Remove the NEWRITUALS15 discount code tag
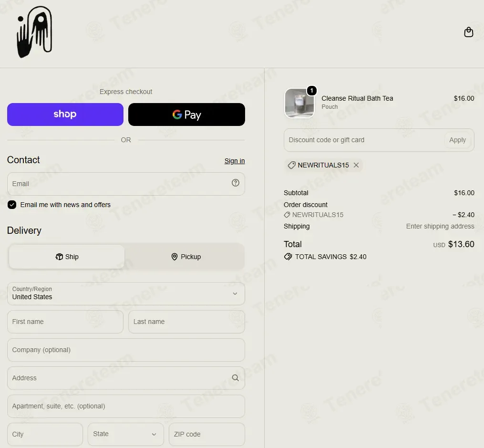The width and height of the screenshot is (484, 448). tap(356, 165)
